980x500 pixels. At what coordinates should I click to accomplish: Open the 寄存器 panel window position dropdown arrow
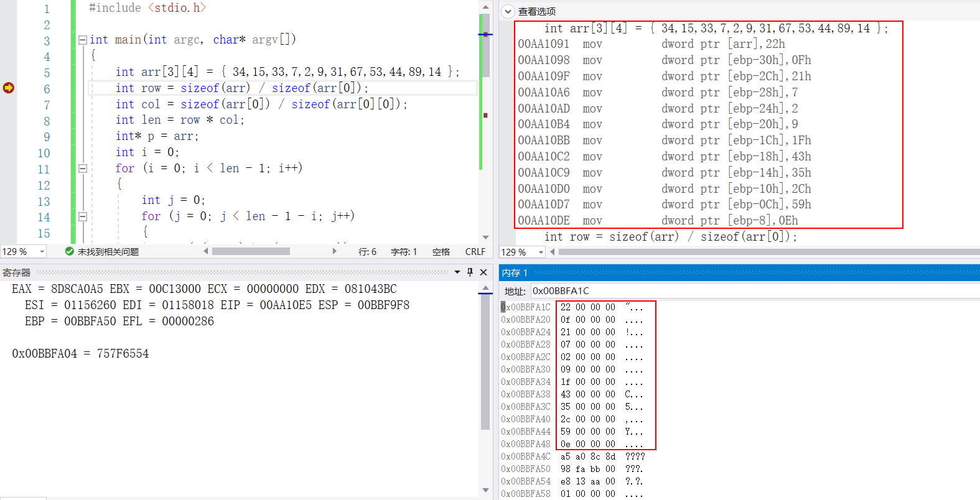[457, 272]
